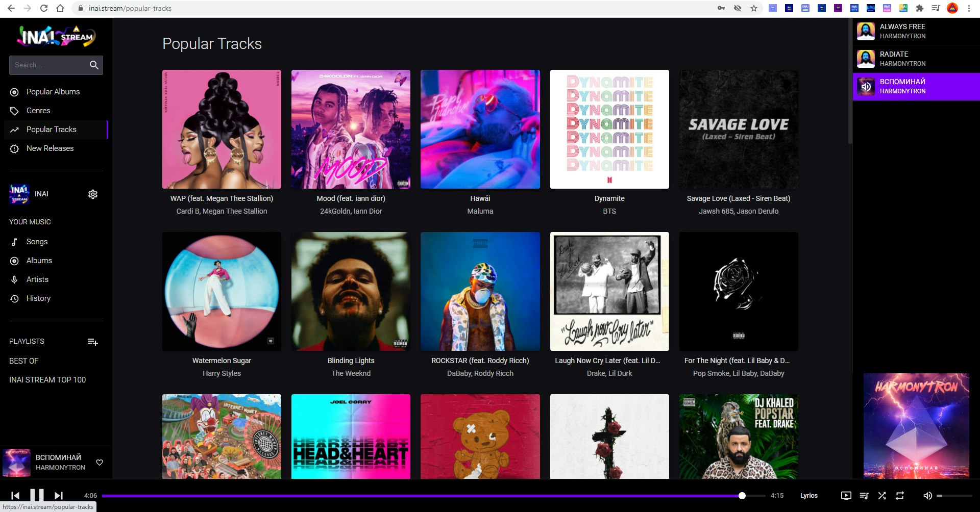Open the Lyrics view
Image resolution: width=980 pixels, height=512 pixels.
[x=808, y=496]
